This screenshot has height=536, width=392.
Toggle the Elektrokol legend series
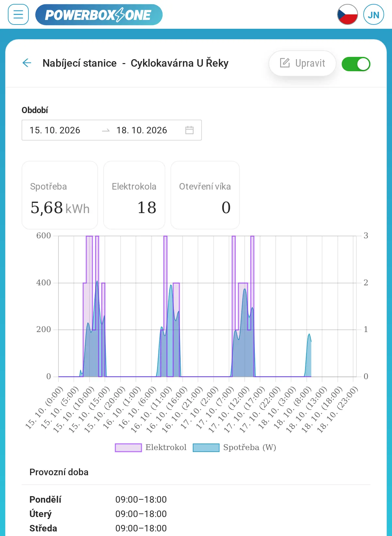151,447
